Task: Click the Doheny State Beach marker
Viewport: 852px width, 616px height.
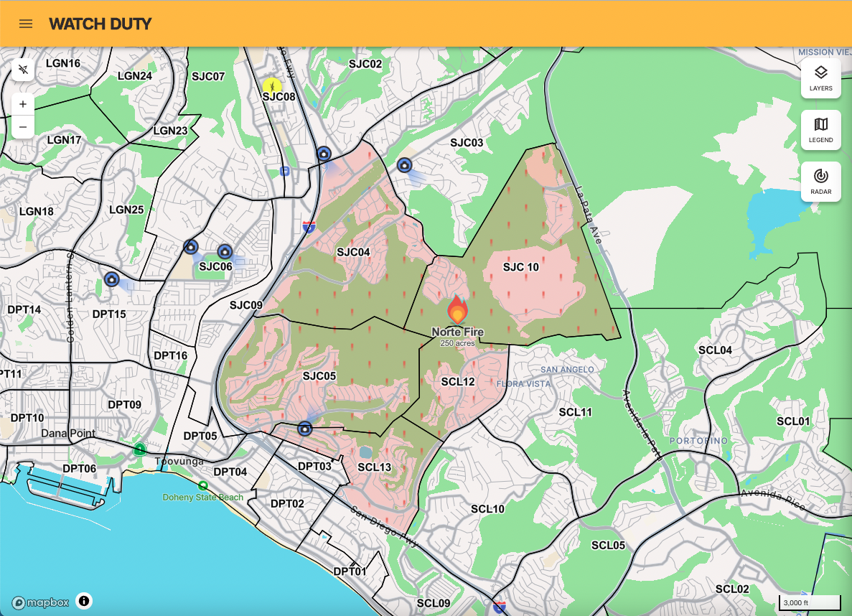Action: (202, 485)
